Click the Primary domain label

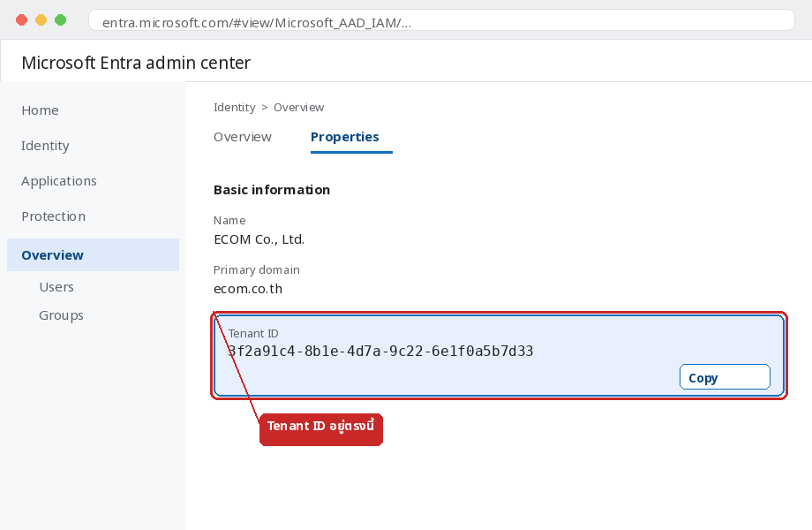pos(257,270)
